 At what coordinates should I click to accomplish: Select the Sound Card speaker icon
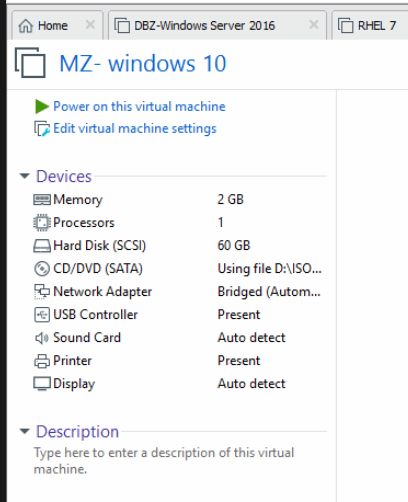(x=42, y=338)
